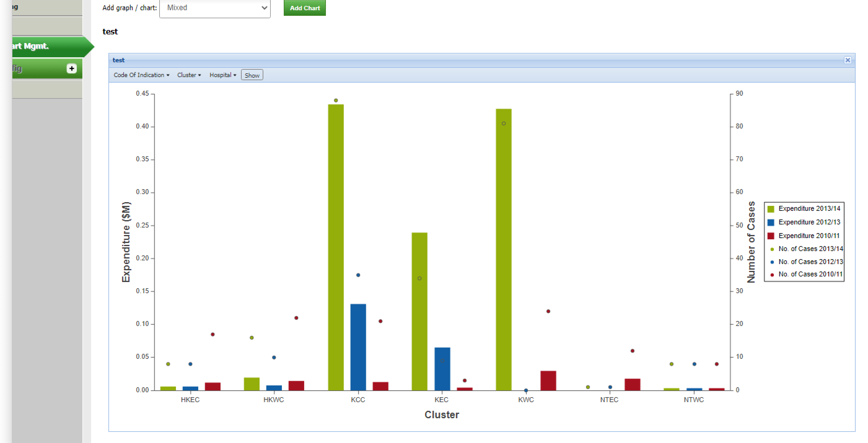Click the Expenditure 2010/11 legend swatch
Screen dimensions: 868x443
770,236
